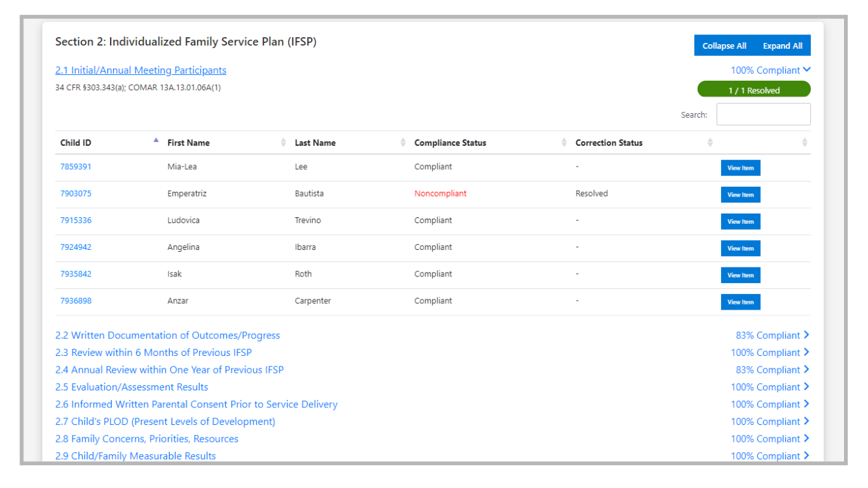This screenshot has height=488, width=868.
Task: Sort by First Name column arrows
Action: [283, 142]
